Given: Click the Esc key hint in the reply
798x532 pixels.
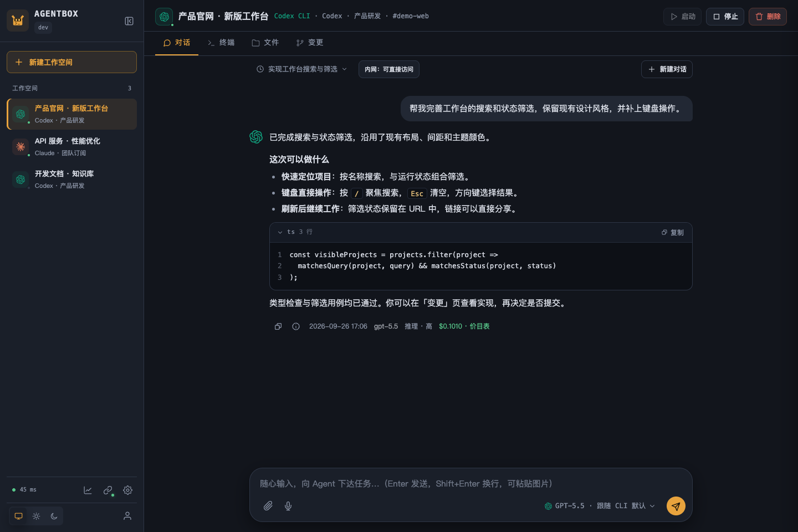Looking at the screenshot, I should pos(417,193).
